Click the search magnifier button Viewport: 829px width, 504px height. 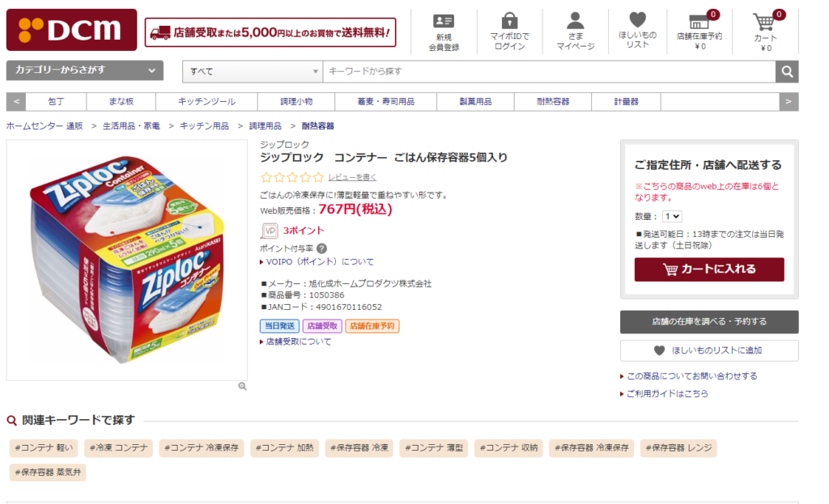pyautogui.click(x=787, y=72)
